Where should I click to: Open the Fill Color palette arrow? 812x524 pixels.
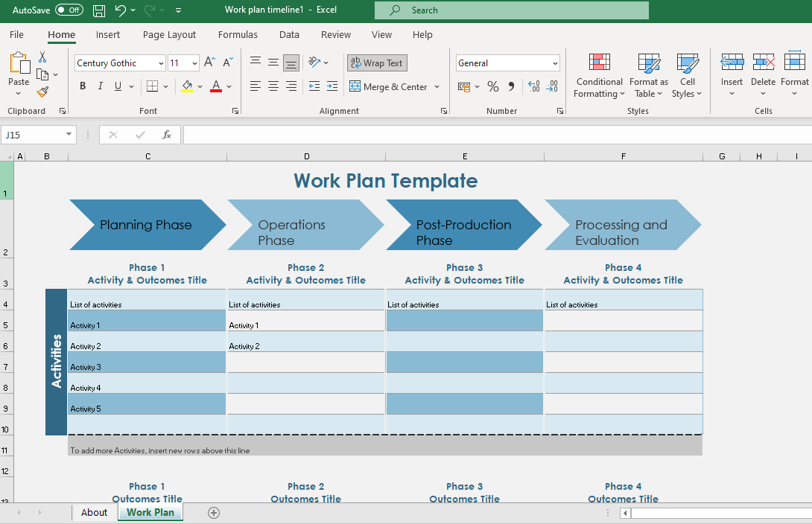click(200, 86)
